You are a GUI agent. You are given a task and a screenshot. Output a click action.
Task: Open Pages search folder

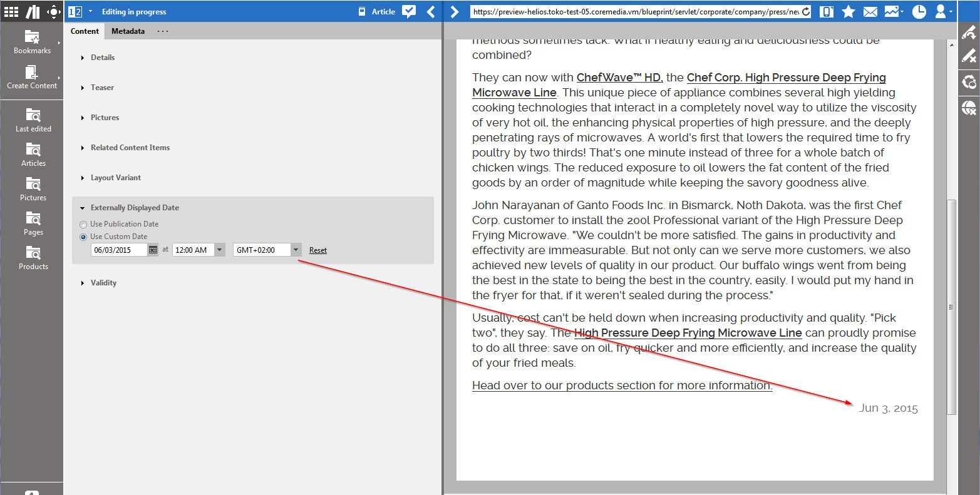(33, 223)
